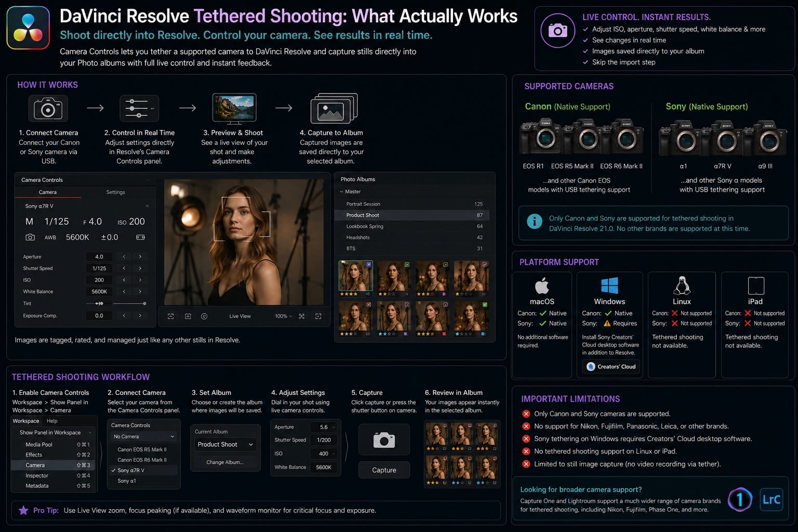Increase ISO with right arrow
The width and height of the screenshot is (798, 532).
140,280
